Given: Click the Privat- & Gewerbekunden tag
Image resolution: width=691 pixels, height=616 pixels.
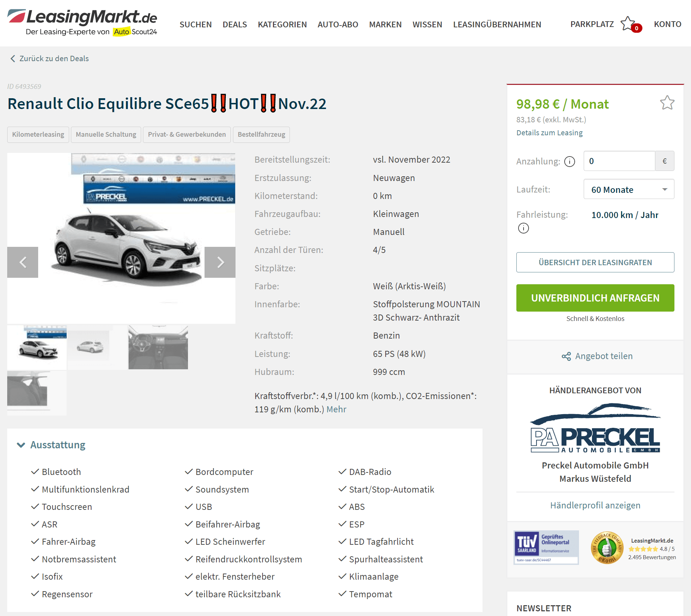Looking at the screenshot, I should point(187,135).
